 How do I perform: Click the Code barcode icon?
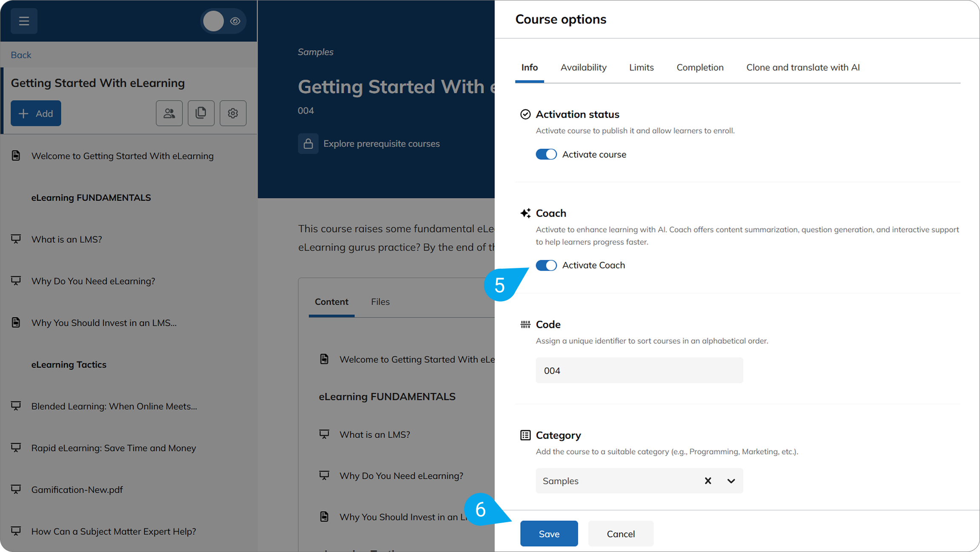[x=525, y=325]
